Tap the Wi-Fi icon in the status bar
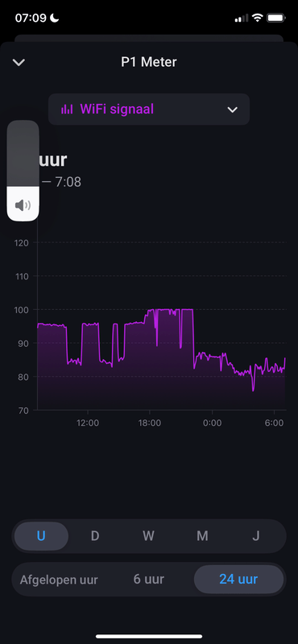The height and width of the screenshot is (644, 298). point(258,18)
